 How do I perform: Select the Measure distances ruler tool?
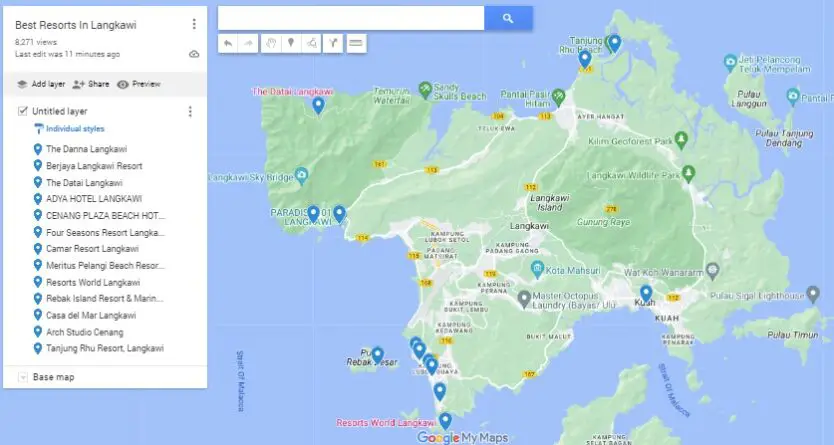pos(356,44)
